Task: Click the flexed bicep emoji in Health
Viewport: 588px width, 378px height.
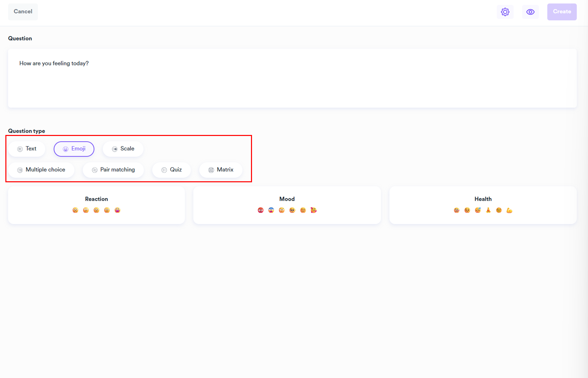Action: (x=509, y=210)
